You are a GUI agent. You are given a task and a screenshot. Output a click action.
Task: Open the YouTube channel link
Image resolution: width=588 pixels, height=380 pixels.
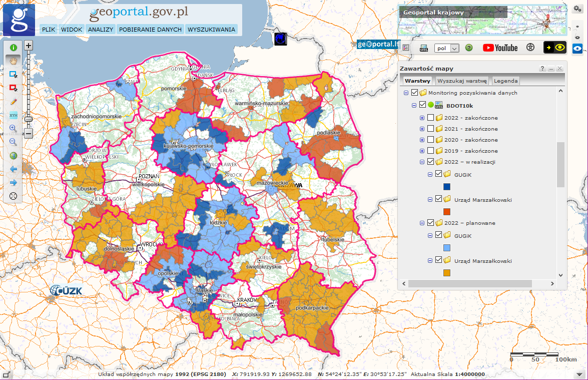(x=500, y=48)
